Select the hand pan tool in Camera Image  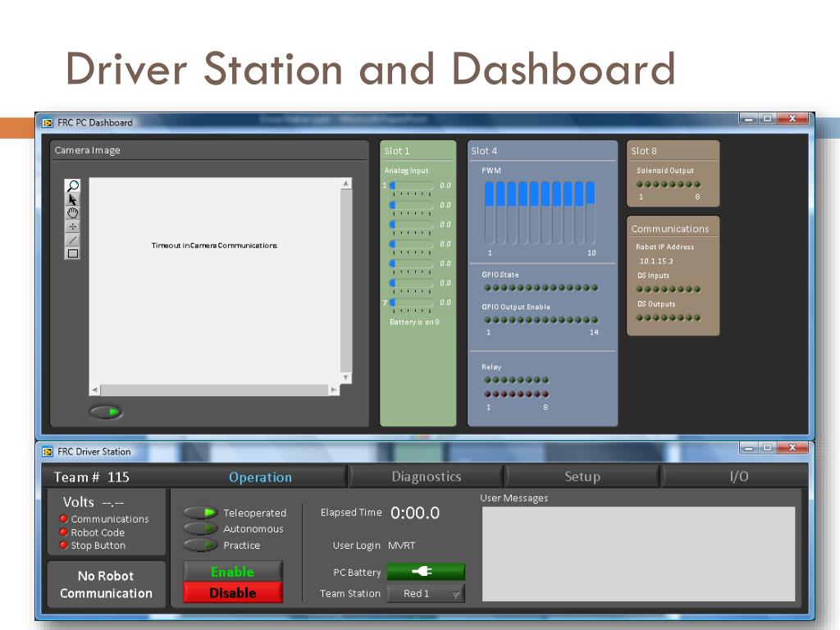click(x=72, y=212)
